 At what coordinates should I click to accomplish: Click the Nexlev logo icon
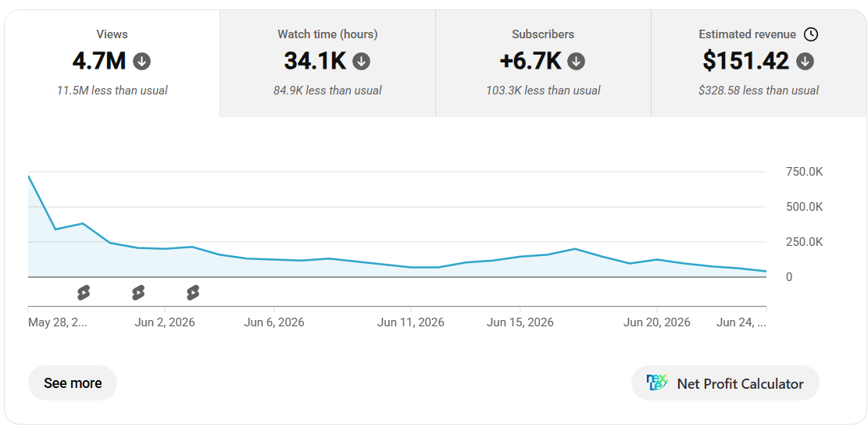coord(657,383)
